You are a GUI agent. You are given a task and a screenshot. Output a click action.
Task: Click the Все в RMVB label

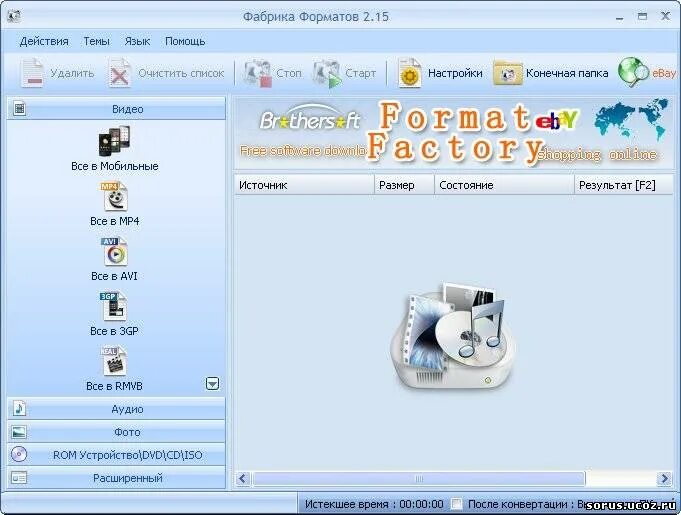[114, 386]
